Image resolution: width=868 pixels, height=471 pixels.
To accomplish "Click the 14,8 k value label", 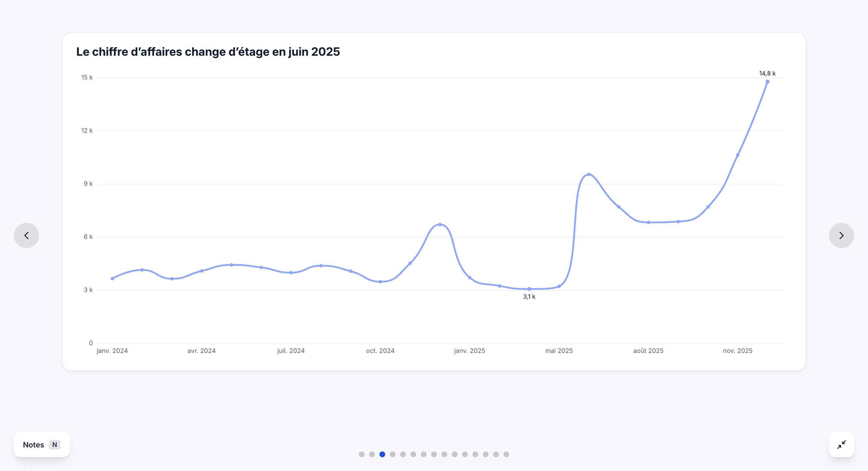I will point(767,73).
